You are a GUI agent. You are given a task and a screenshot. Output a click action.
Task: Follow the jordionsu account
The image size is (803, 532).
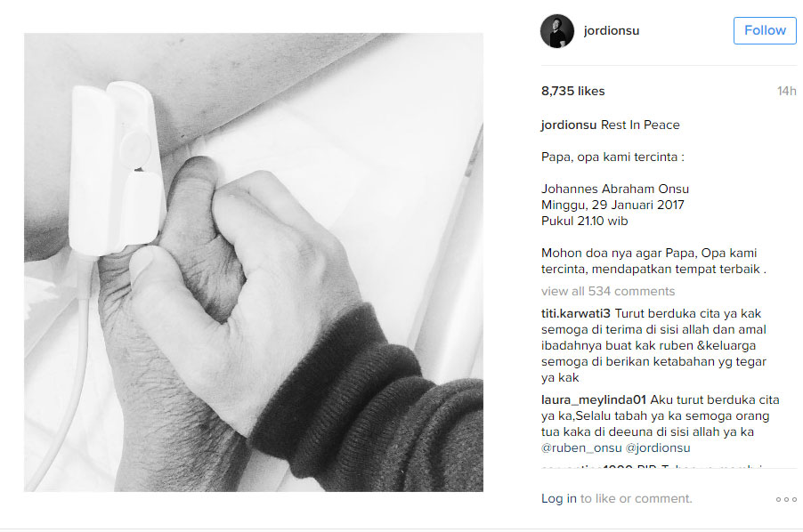[765, 30]
